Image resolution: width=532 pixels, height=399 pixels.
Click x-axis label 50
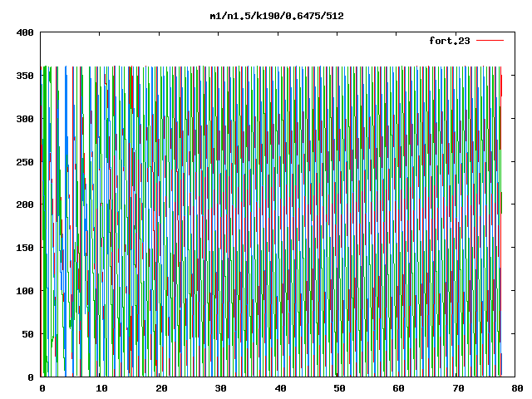pyautogui.click(x=339, y=388)
